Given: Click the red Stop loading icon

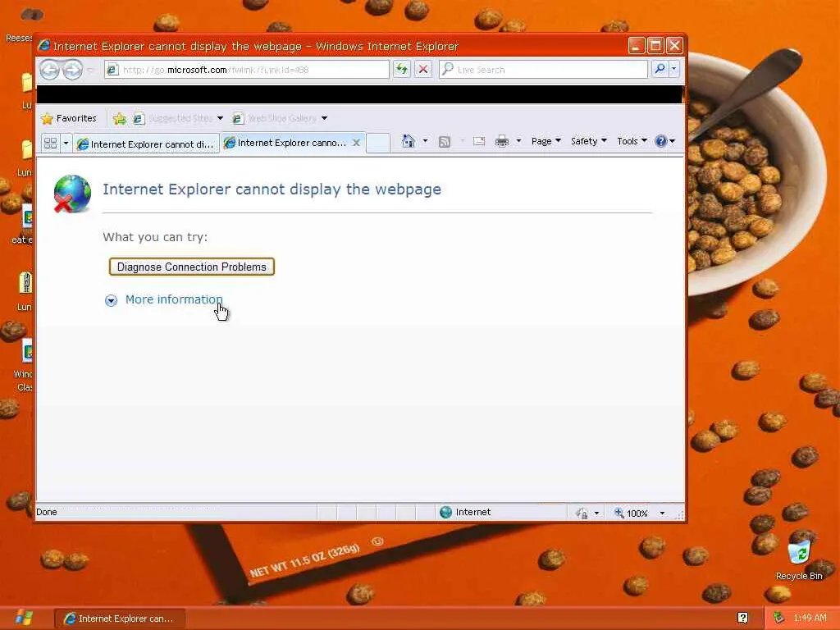Looking at the screenshot, I should click(423, 69).
